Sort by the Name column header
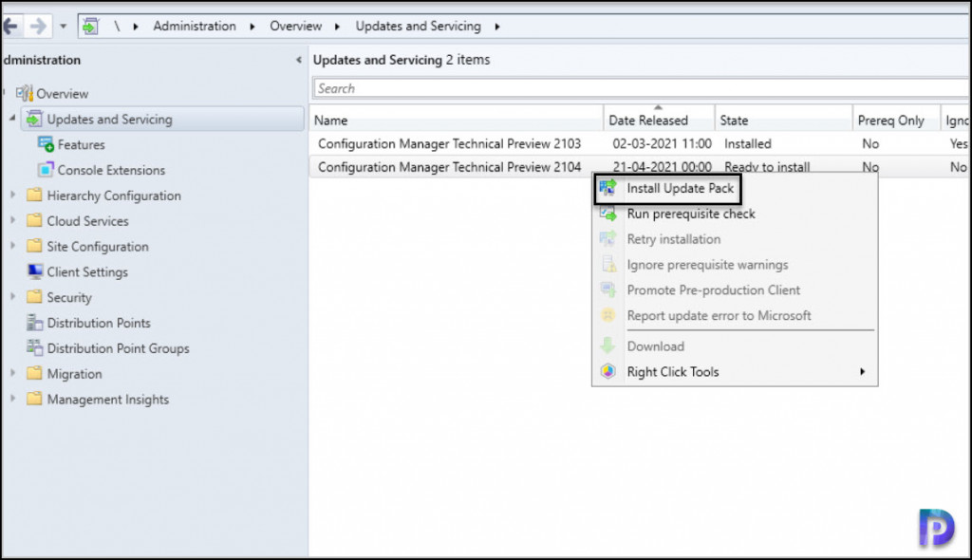 [457, 120]
